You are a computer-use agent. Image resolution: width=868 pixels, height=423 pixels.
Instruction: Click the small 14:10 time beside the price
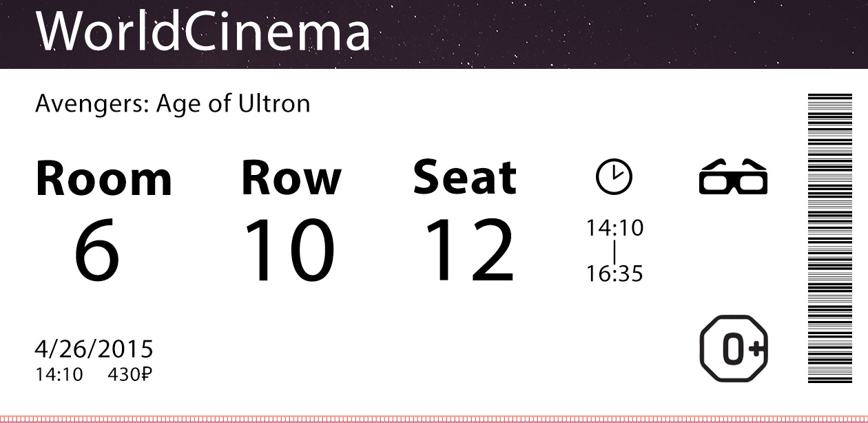point(59,375)
